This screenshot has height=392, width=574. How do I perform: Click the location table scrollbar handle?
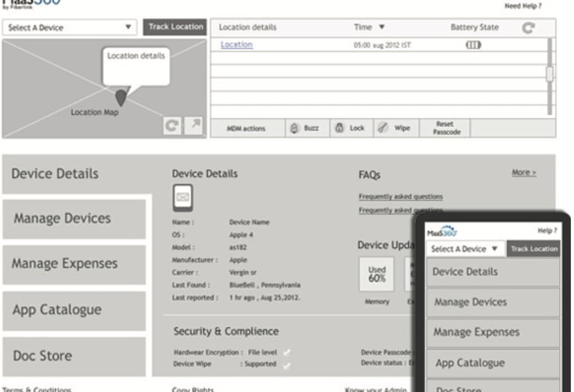(x=549, y=74)
